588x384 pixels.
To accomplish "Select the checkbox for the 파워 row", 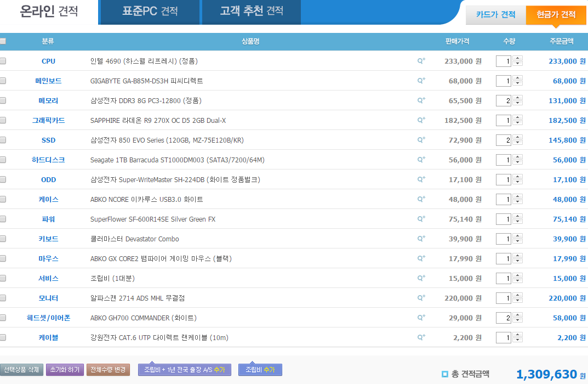I will coord(3,219).
